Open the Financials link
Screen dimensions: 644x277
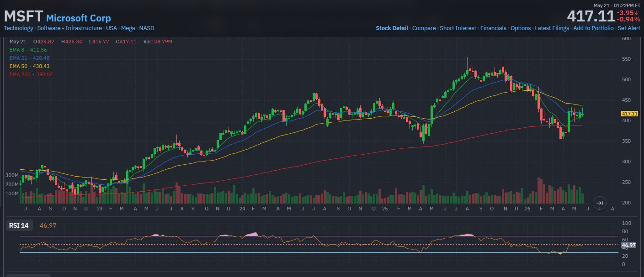click(x=493, y=28)
